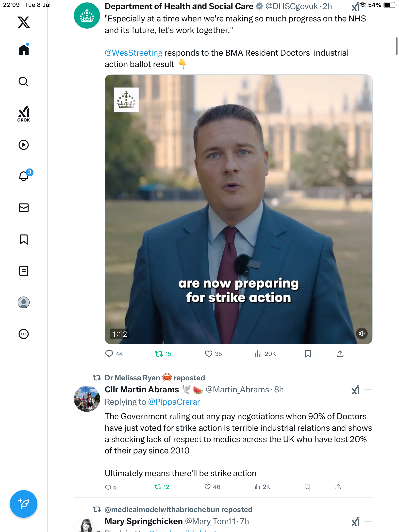Open Messages envelope icon
Viewport: 399px width, 532px height.
[24, 208]
